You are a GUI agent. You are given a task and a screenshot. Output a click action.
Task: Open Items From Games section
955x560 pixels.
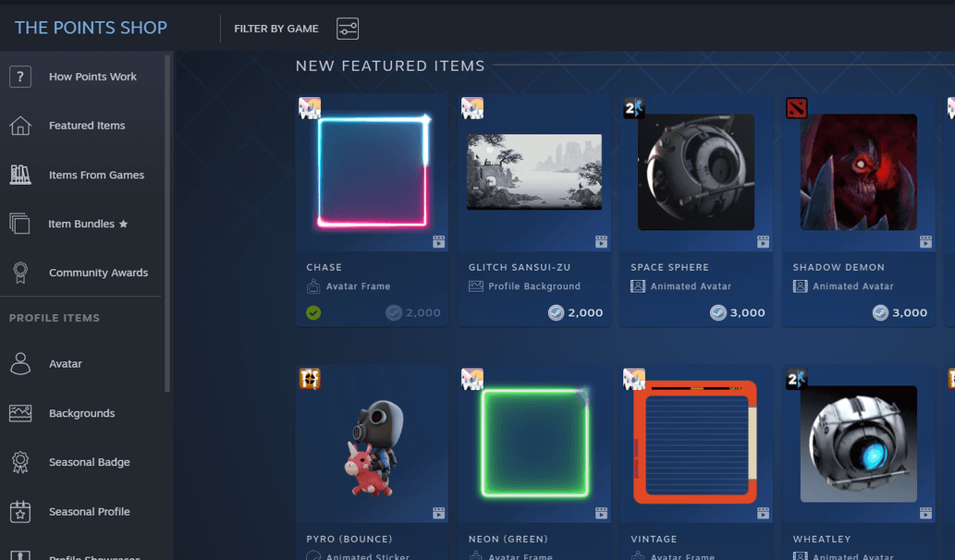click(x=96, y=175)
